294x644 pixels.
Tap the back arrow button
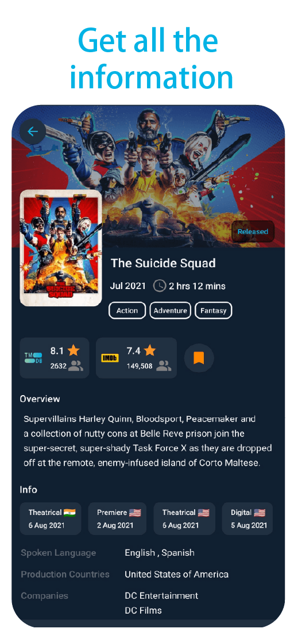coord(33,131)
